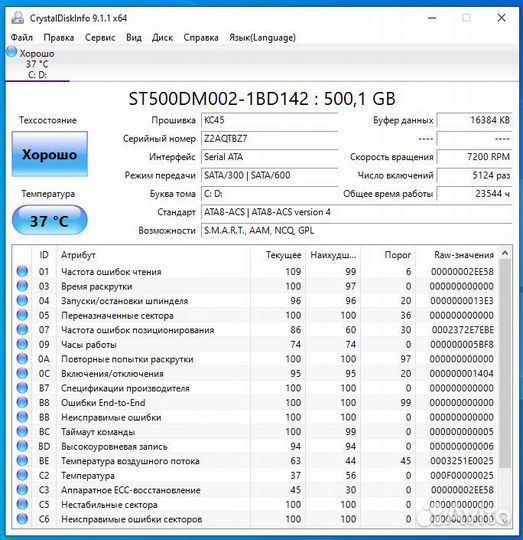Click status circle for Переназначенные сектора
This screenshot has width=523, height=540.
(x=22, y=315)
